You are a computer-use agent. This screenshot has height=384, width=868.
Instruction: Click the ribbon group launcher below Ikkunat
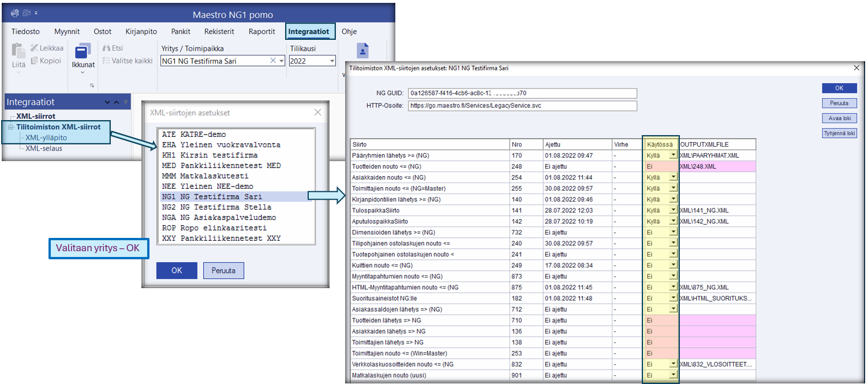click(x=92, y=85)
